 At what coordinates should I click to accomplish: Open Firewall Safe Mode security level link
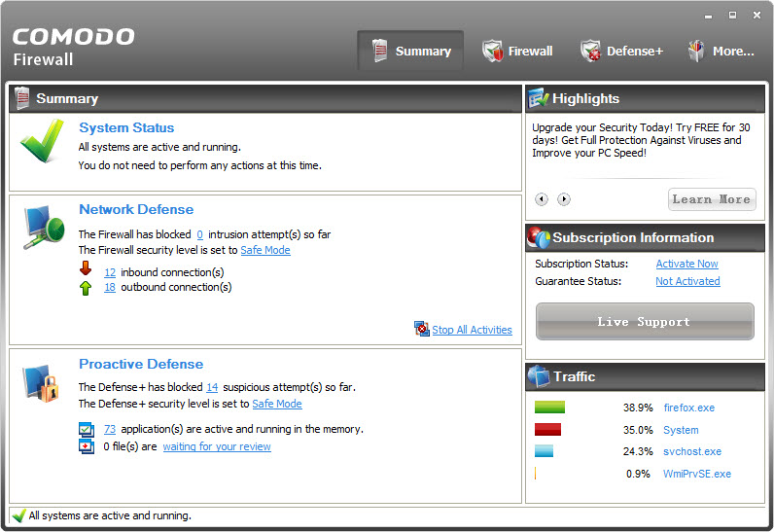pos(265,250)
